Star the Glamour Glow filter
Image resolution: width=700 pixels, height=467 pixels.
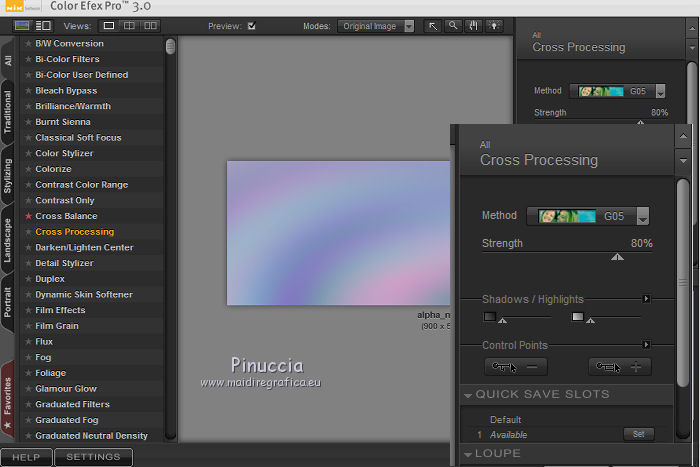point(28,389)
